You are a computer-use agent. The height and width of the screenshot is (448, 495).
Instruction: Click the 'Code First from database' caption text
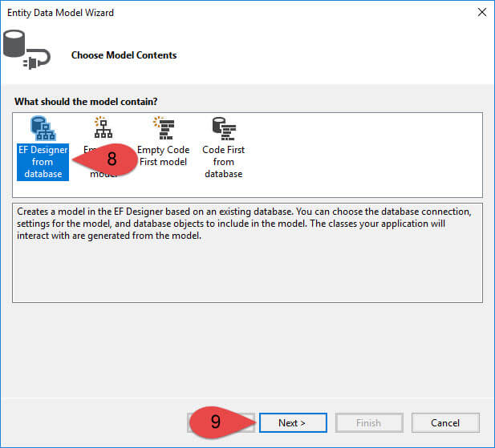pyautogui.click(x=223, y=161)
